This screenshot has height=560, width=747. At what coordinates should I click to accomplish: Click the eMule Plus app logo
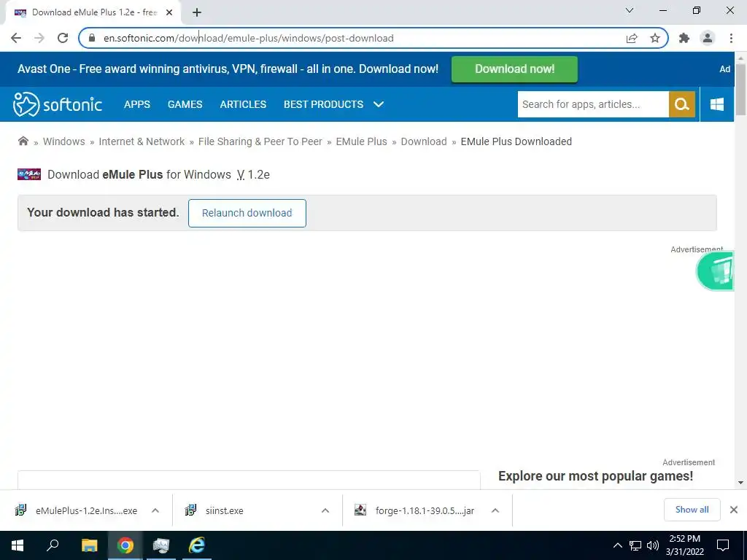coord(29,174)
